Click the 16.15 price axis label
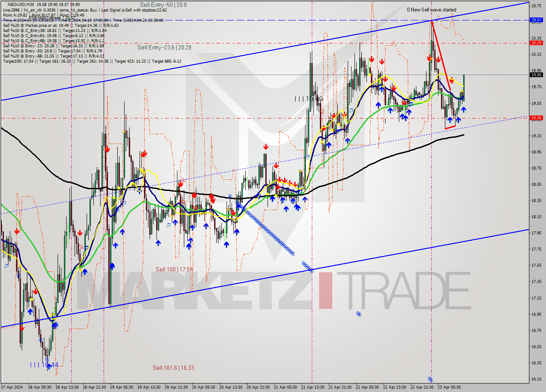 [x=536, y=379]
